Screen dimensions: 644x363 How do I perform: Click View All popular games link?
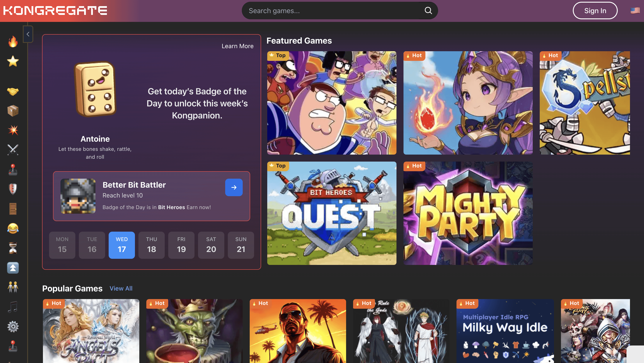[x=121, y=288]
